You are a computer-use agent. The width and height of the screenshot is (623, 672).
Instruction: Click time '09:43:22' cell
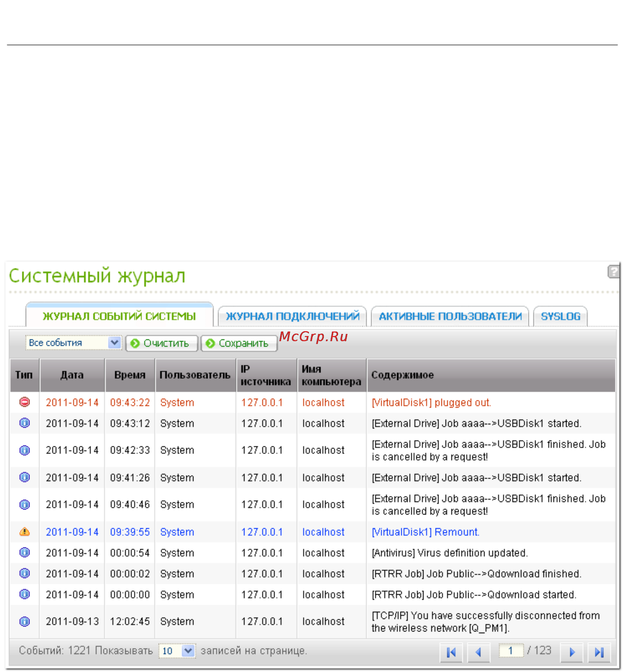[x=130, y=402]
